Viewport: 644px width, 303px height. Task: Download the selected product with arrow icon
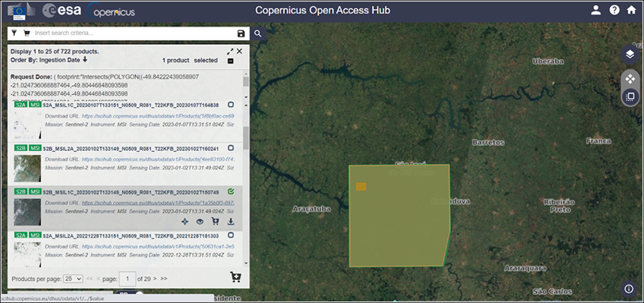231,221
